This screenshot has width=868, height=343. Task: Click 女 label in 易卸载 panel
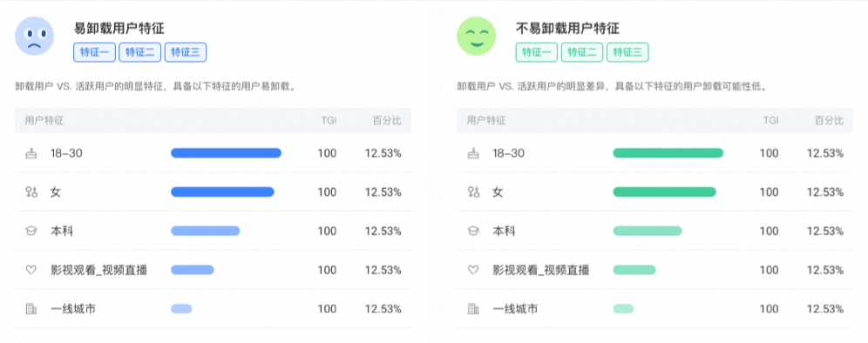56,192
